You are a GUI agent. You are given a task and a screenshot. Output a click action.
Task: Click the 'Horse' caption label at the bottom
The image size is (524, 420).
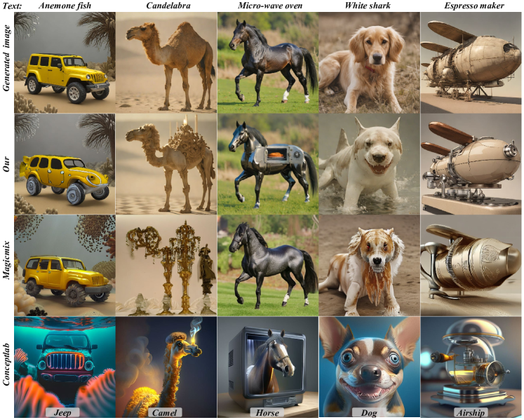click(x=267, y=412)
